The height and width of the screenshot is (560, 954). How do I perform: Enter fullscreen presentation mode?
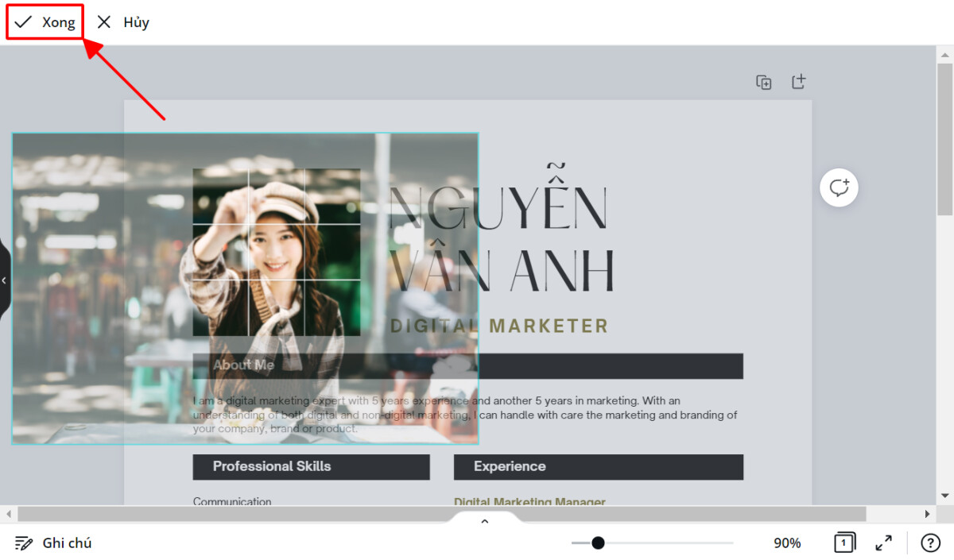coord(883,543)
